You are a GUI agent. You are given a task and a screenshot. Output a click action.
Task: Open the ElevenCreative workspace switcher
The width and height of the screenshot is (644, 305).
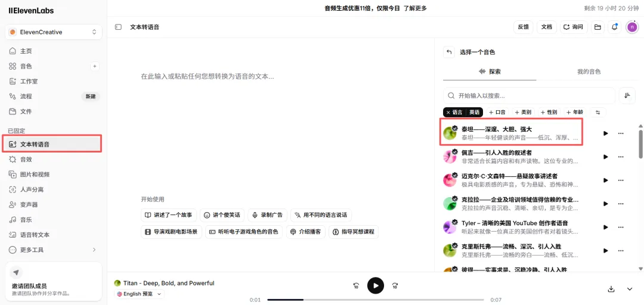point(54,32)
